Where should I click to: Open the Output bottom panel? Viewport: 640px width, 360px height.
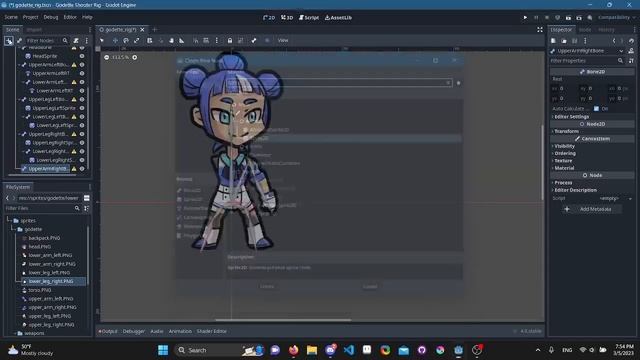(x=108, y=331)
